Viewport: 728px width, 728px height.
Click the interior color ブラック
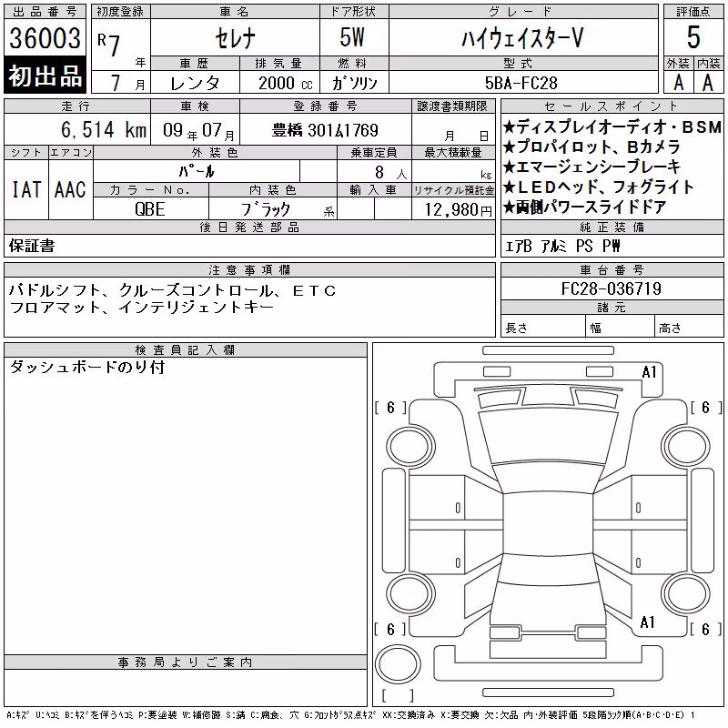click(266, 209)
